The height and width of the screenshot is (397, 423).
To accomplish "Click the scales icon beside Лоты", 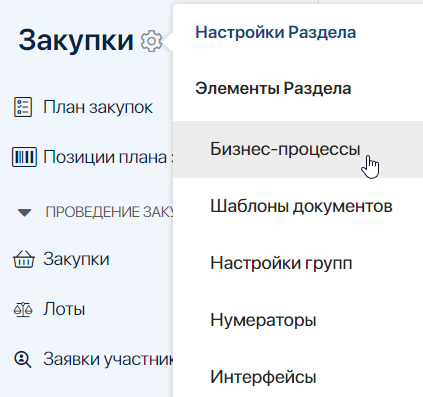I will pos(23,310).
